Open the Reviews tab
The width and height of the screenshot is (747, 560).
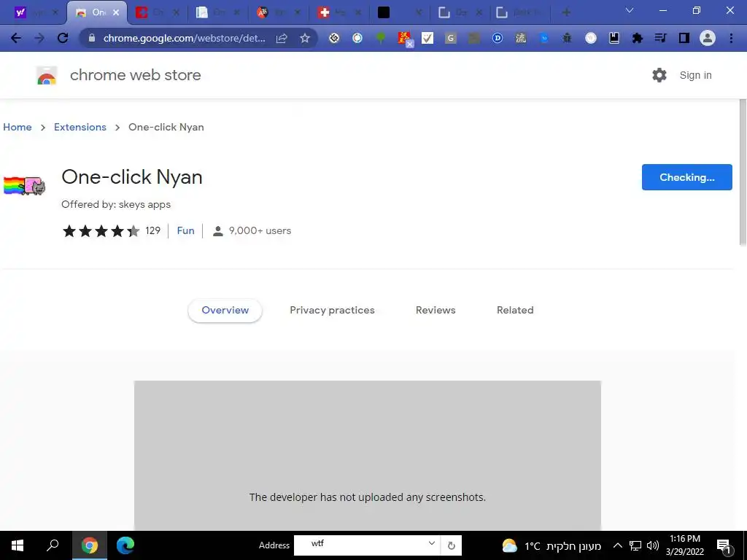click(x=436, y=310)
